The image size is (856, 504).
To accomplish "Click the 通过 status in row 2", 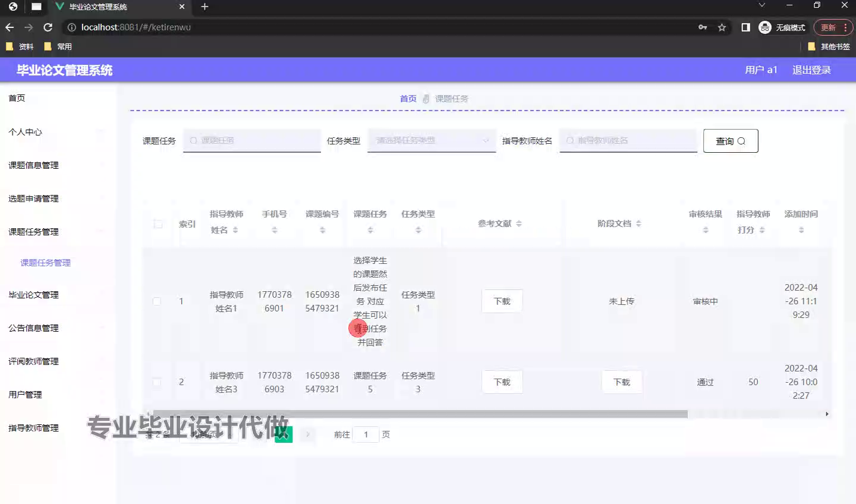I will tap(706, 382).
